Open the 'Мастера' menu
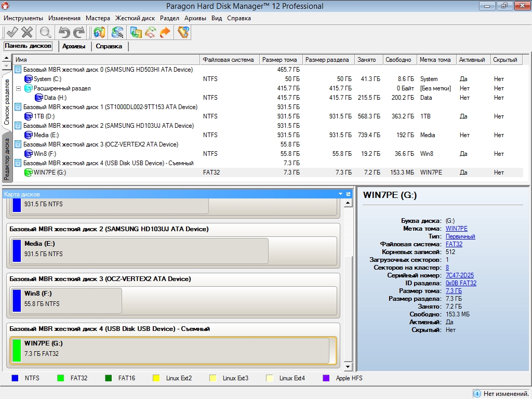 point(98,18)
